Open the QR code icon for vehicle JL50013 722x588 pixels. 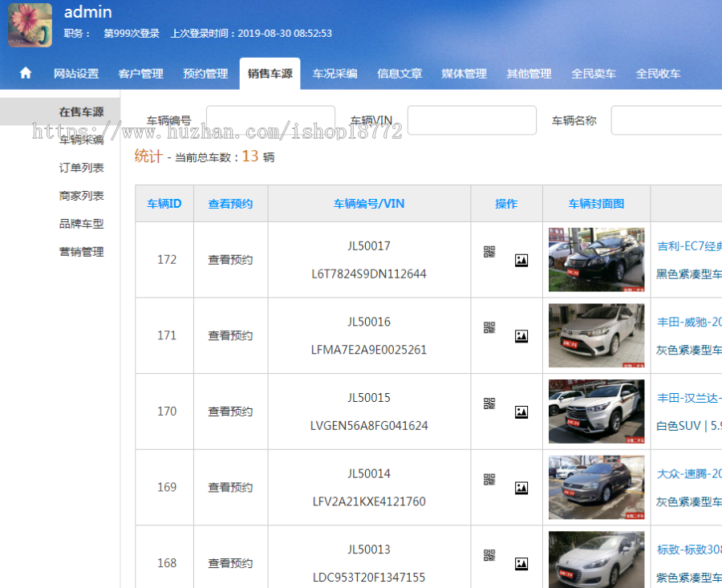coord(490,557)
